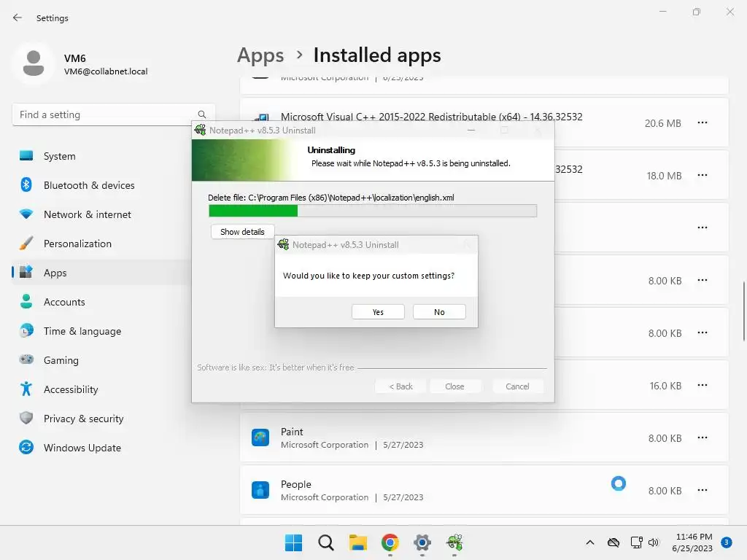Go back with the Settings back arrow
Image resolution: width=747 pixels, height=560 pixels.
point(18,17)
